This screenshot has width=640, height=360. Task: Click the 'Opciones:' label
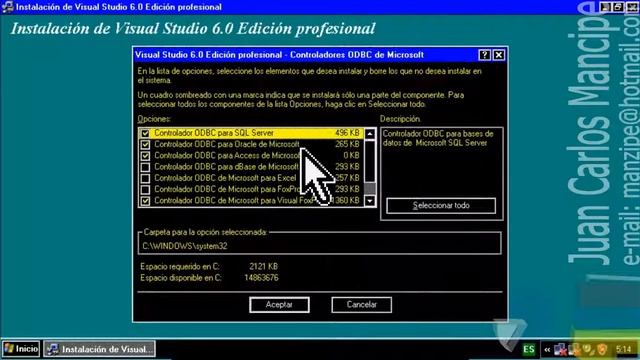tap(154, 119)
